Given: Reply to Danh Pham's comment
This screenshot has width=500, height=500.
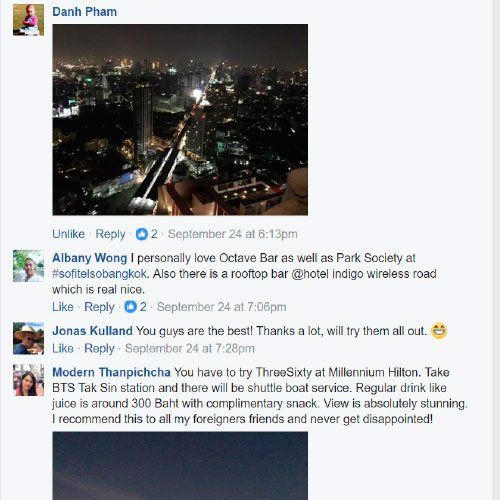Looking at the screenshot, I should pyautogui.click(x=110, y=234).
